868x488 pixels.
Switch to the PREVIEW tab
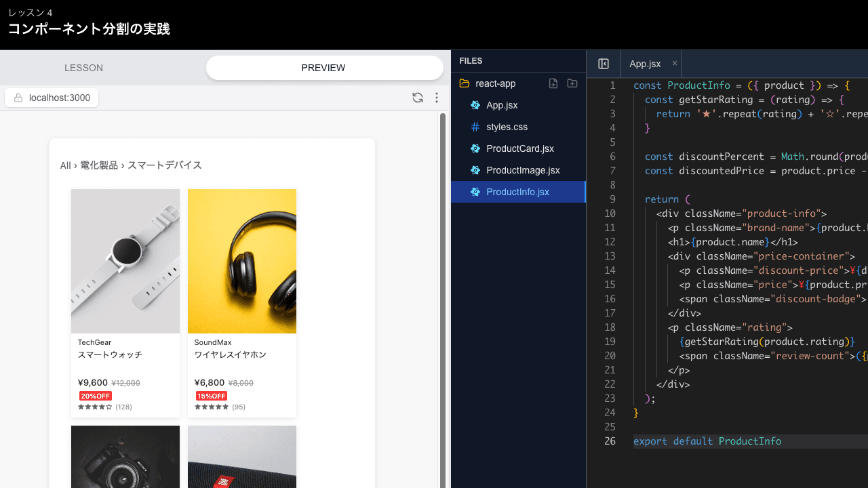click(x=323, y=68)
